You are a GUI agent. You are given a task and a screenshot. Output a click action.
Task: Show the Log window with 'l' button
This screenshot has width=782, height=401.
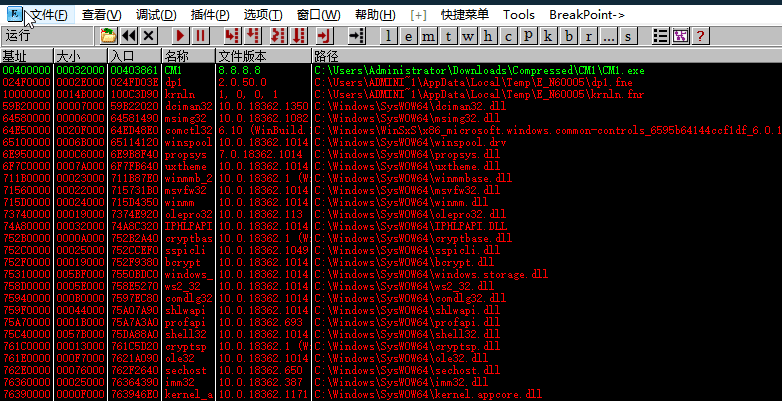pos(389,36)
